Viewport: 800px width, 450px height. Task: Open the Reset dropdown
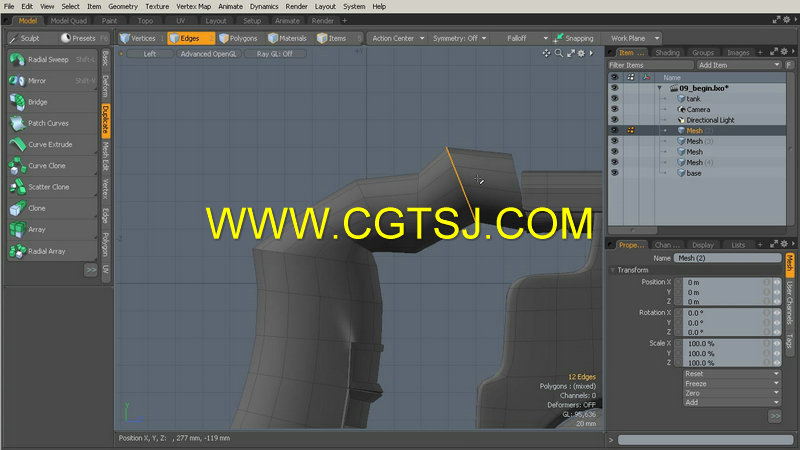[x=732, y=374]
